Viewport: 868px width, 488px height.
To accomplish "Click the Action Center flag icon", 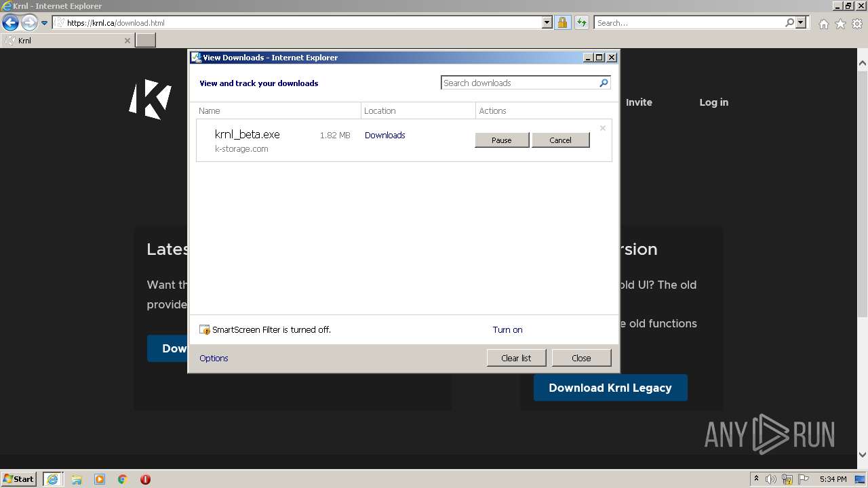I will pyautogui.click(x=804, y=479).
